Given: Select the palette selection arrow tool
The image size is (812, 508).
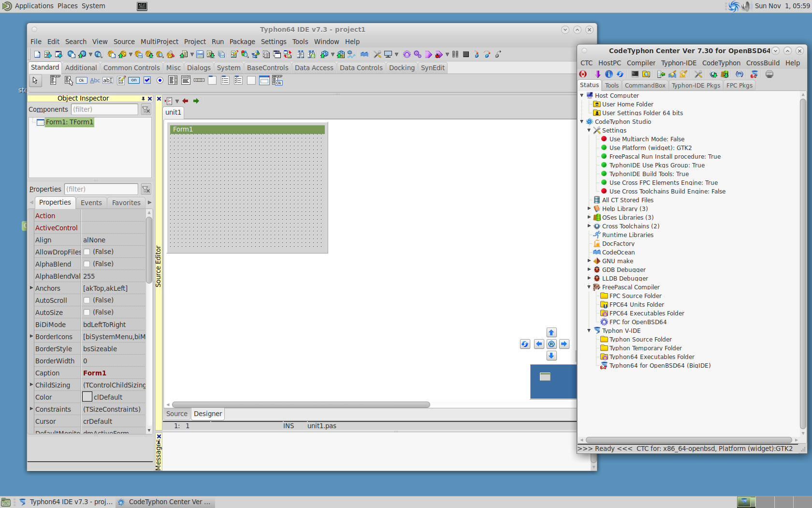Looking at the screenshot, I should tap(35, 80).
